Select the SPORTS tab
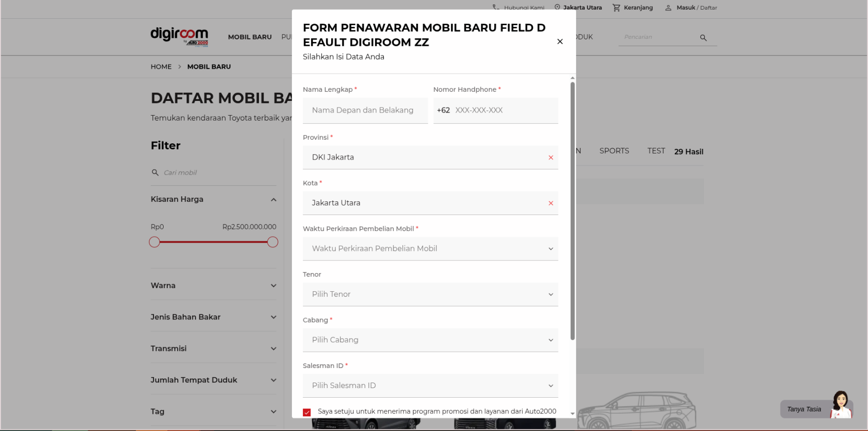Viewport: 868px width, 431px height. [x=614, y=151]
